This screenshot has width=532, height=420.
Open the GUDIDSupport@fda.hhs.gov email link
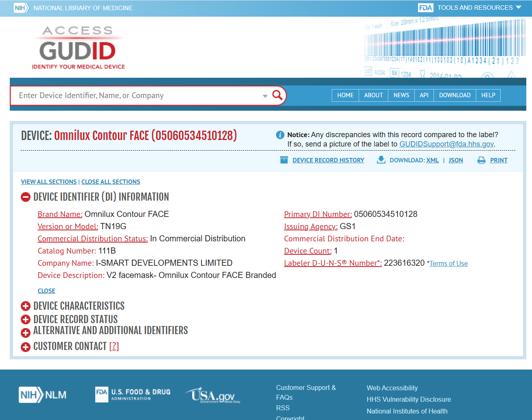pyautogui.click(x=447, y=144)
